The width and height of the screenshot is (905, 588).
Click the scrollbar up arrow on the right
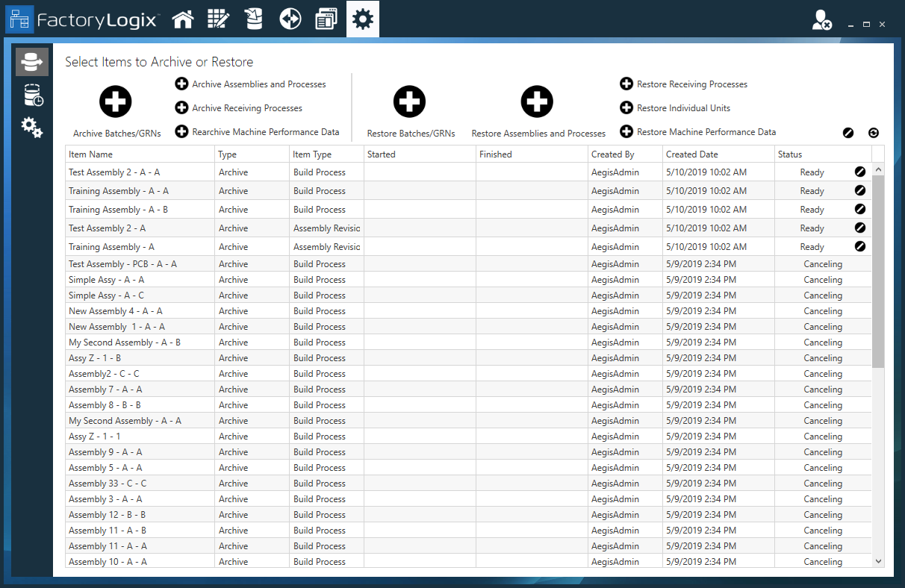pyautogui.click(x=878, y=169)
